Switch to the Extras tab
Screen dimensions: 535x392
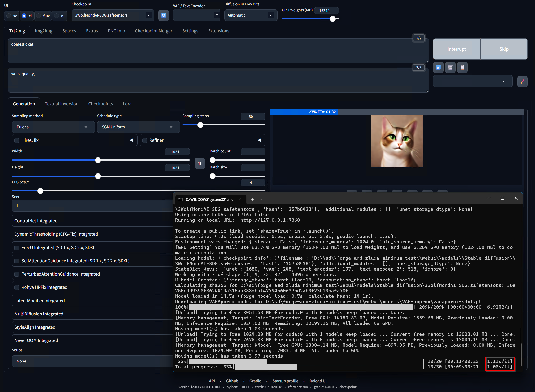point(92,31)
